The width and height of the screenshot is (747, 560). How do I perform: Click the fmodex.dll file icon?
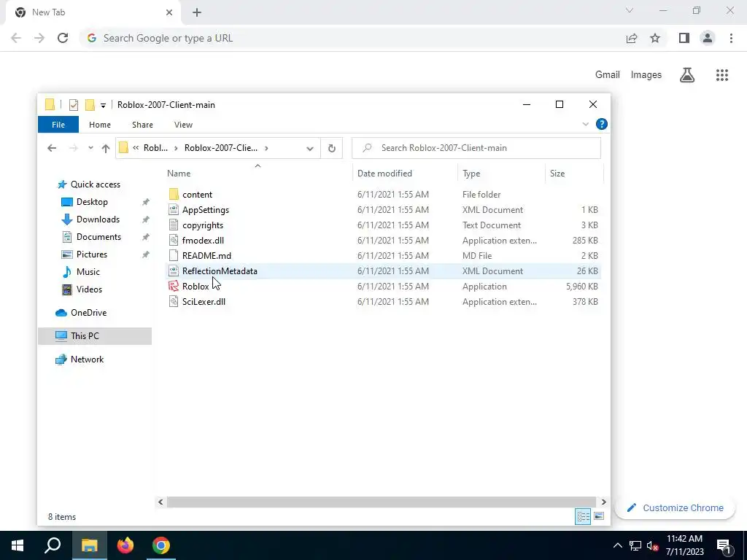coord(174,240)
